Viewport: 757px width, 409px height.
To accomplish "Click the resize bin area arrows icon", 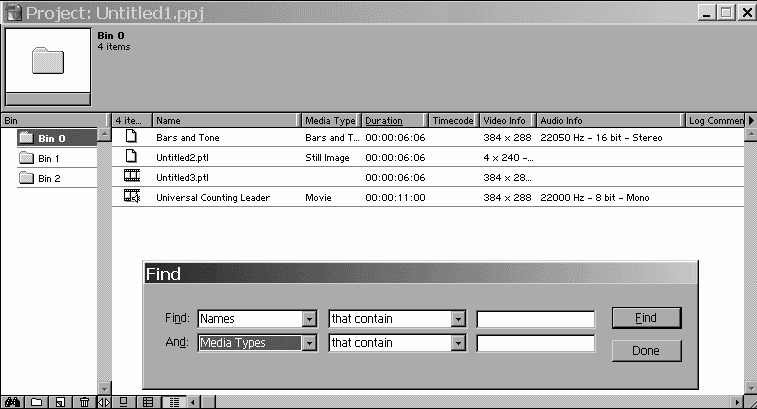I will tap(104, 402).
